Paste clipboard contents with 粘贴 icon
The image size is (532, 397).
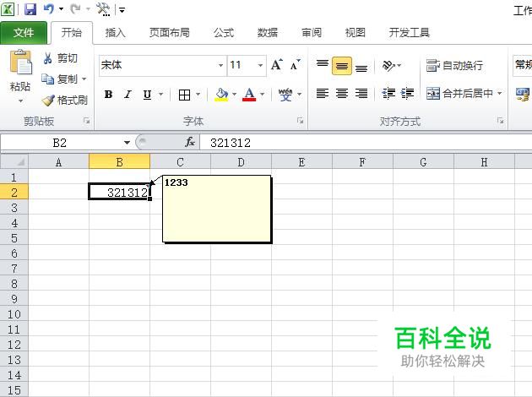click(20, 63)
